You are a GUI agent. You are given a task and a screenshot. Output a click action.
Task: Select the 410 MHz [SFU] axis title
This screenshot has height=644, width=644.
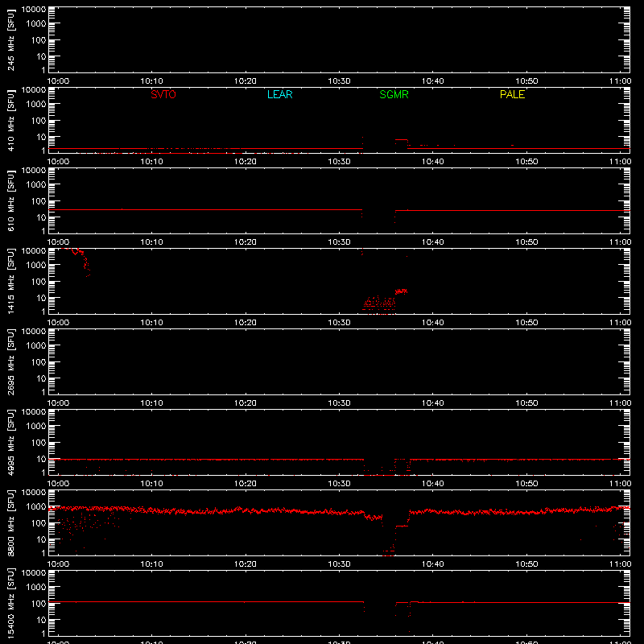tap(10, 120)
